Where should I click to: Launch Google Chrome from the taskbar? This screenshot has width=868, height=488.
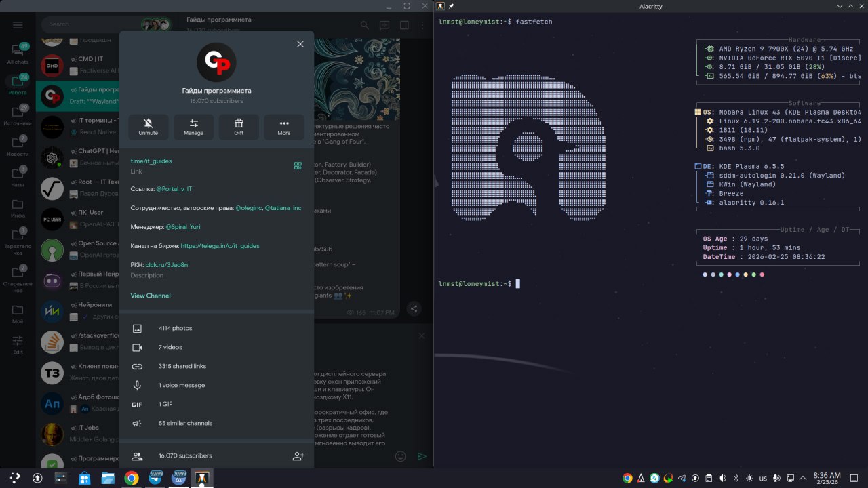(x=132, y=478)
